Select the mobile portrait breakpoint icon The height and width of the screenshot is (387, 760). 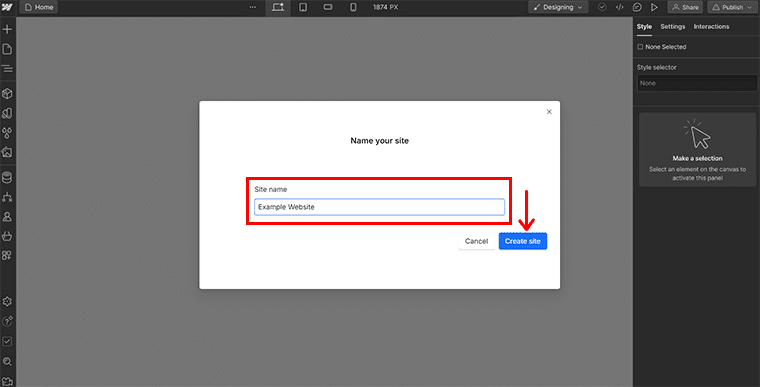[x=353, y=7]
